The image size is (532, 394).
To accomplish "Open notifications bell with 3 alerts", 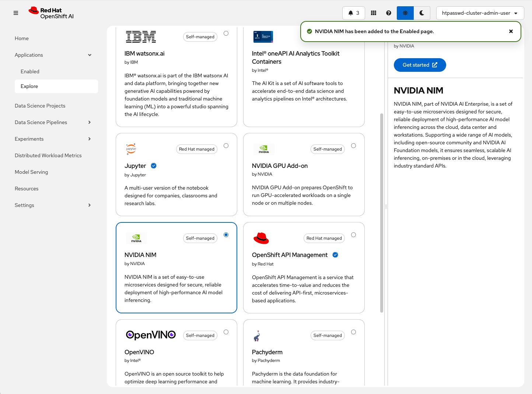I will click(x=353, y=13).
